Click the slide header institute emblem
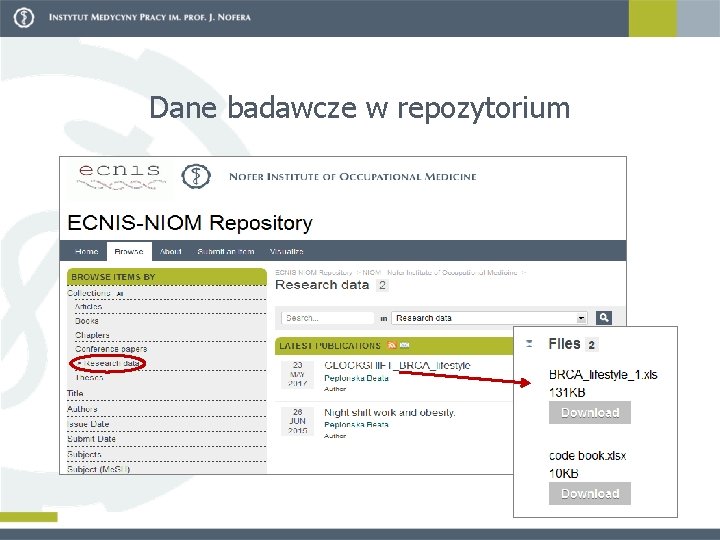 point(24,18)
